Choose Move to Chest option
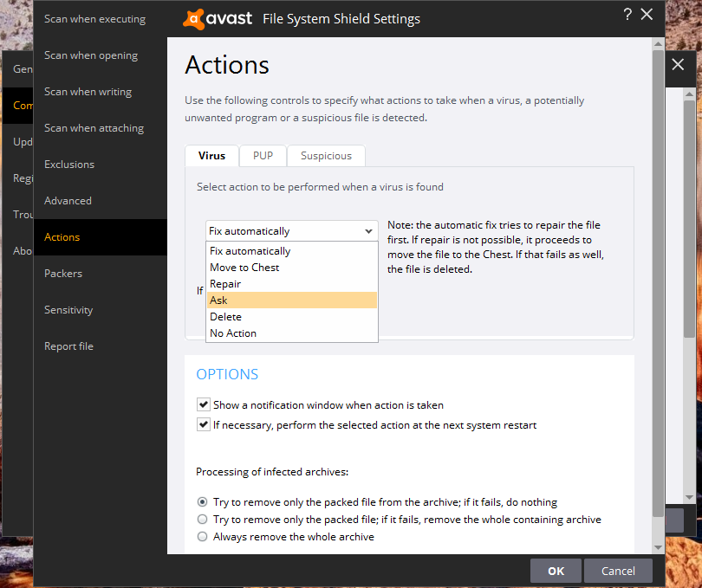 point(291,268)
